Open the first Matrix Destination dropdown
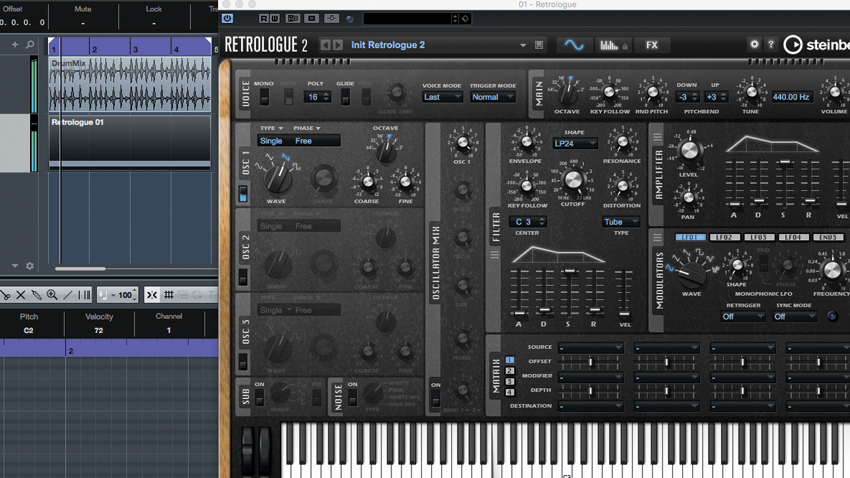850x478 pixels. (591, 406)
